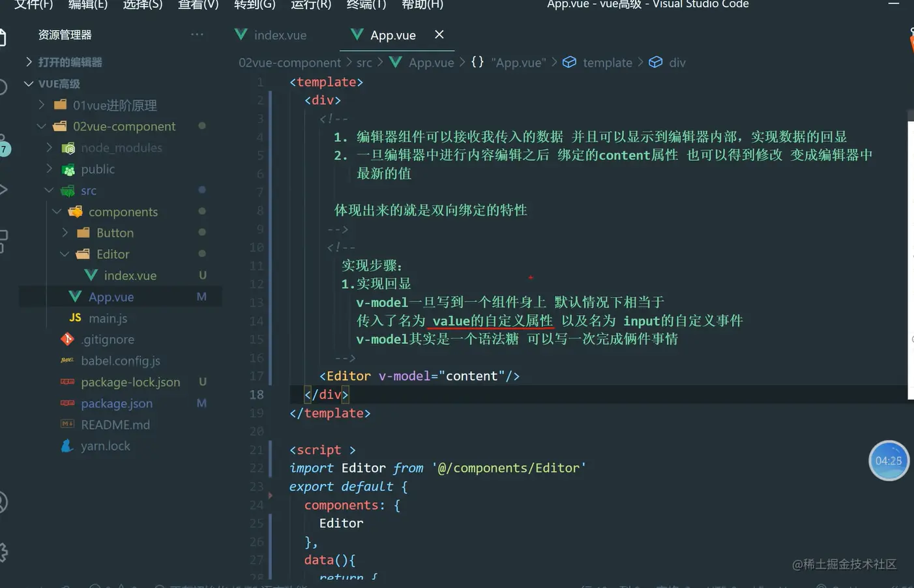The image size is (914, 588).
Task: Click the Editor v-model="content" code line
Action: (x=419, y=376)
